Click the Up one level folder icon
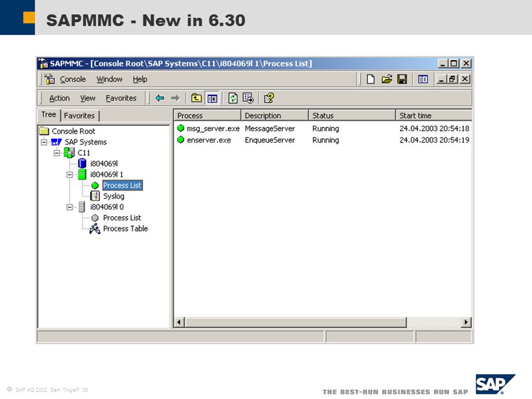The width and height of the screenshot is (532, 399). point(196,98)
